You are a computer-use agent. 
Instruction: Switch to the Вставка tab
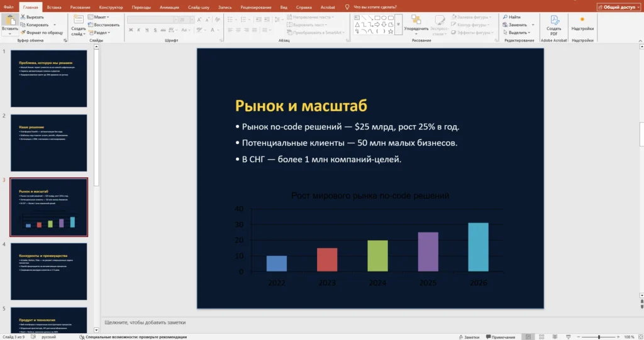[x=54, y=7]
